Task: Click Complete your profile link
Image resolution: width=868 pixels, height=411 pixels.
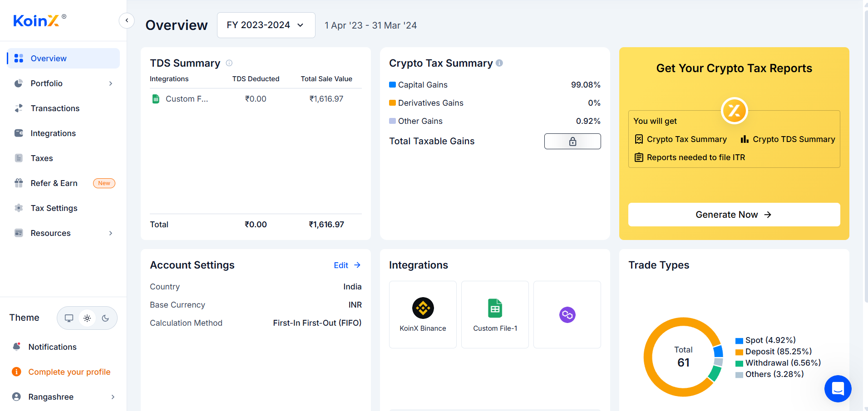Action: [x=69, y=372]
